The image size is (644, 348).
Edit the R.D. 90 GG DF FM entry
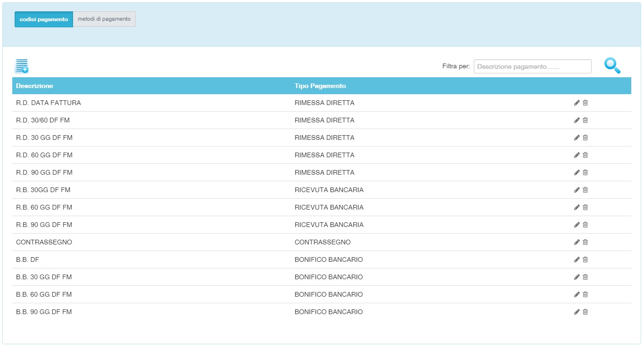(x=577, y=172)
